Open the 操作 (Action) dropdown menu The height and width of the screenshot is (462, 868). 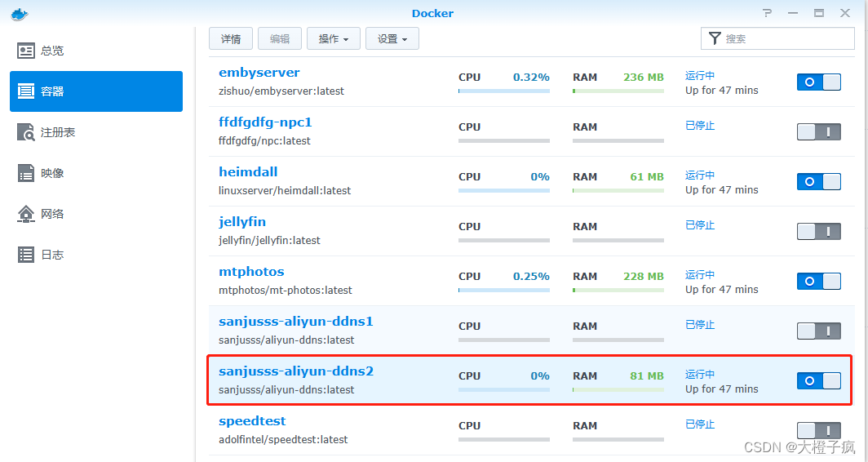pyautogui.click(x=333, y=38)
